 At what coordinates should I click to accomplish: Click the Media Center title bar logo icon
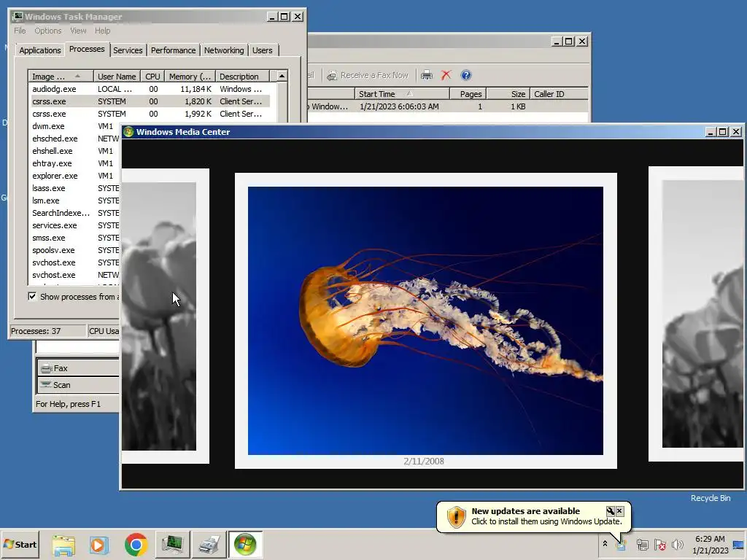point(128,132)
